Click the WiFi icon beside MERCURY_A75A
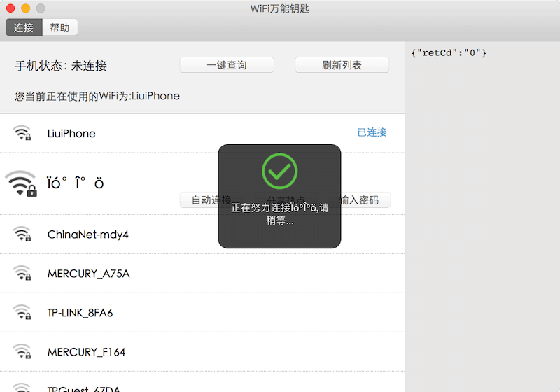Image resolution: width=560 pixels, height=392 pixels. tap(22, 273)
